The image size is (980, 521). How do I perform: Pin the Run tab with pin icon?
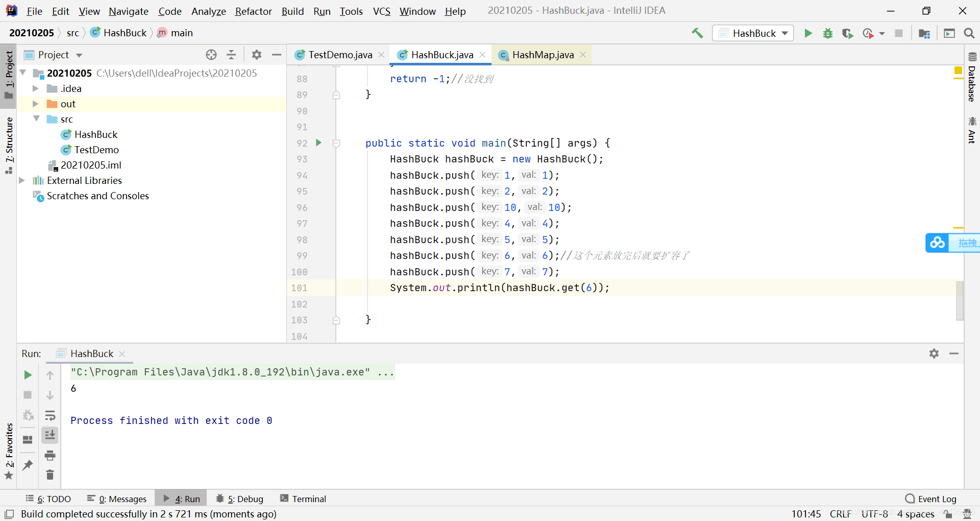tap(28, 465)
